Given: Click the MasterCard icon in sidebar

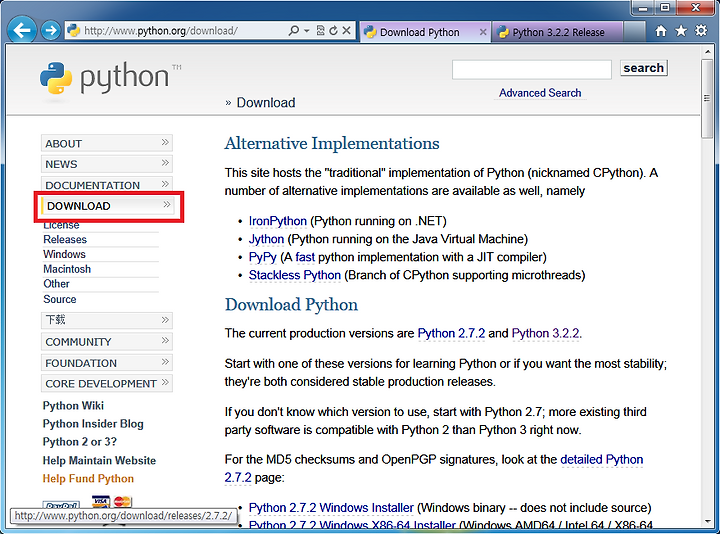Looking at the screenshot, I should coord(123,501).
